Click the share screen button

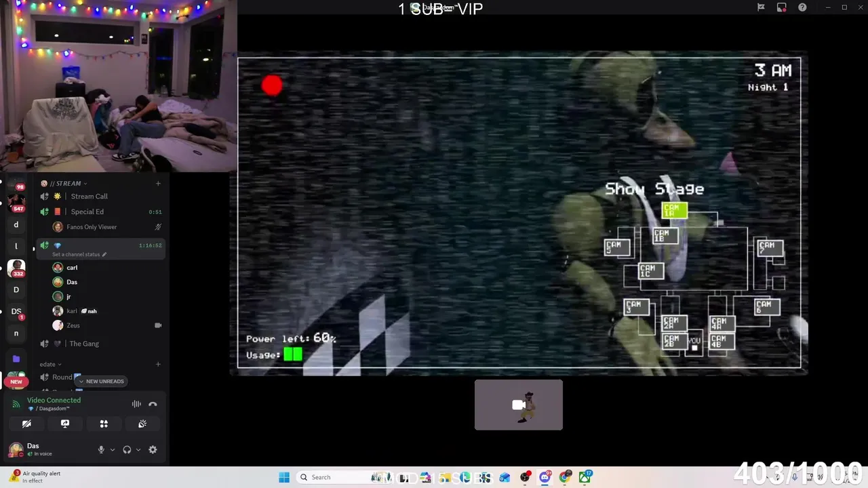click(65, 424)
